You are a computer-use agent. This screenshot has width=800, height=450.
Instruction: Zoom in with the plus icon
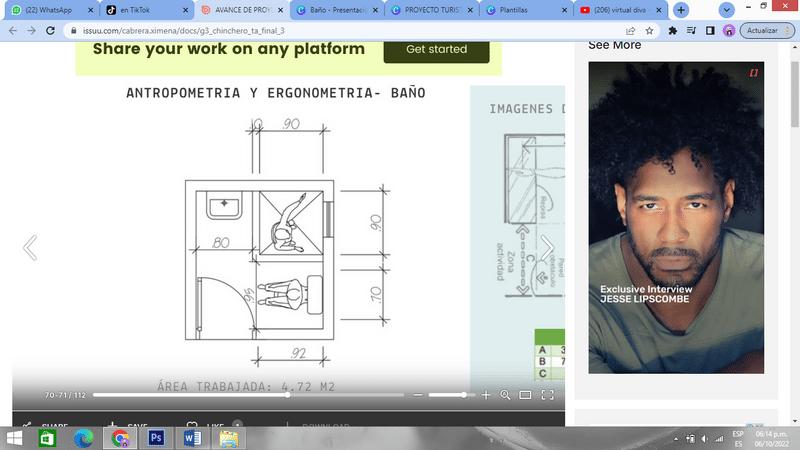point(486,395)
